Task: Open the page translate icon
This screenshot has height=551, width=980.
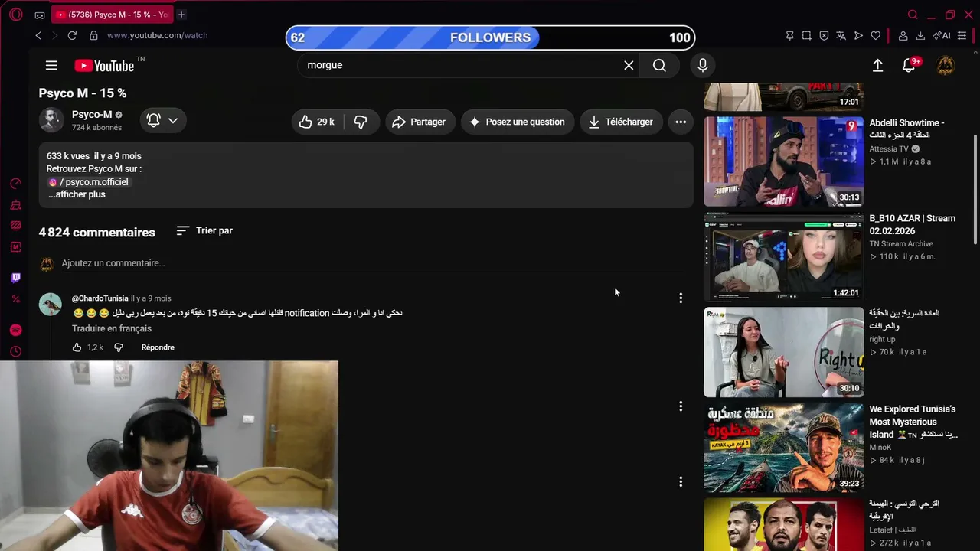Action: (841, 35)
